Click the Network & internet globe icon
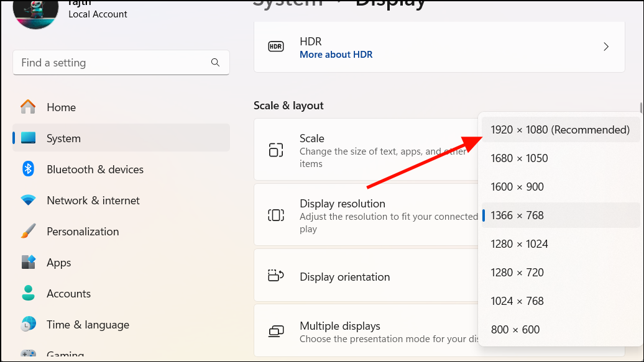 click(x=27, y=200)
